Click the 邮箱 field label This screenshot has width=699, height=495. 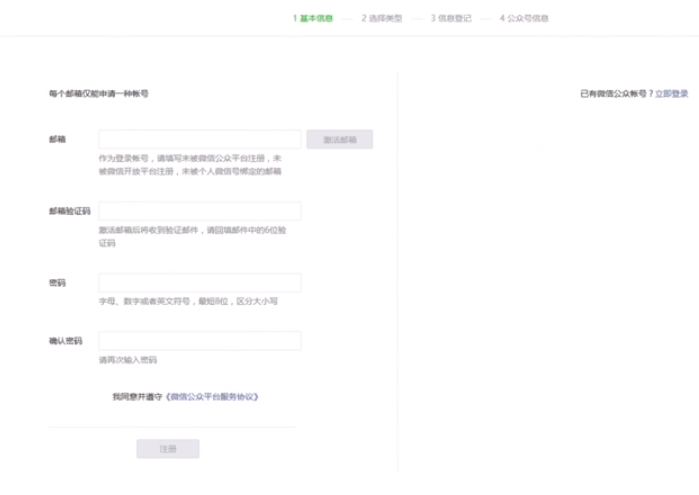(x=57, y=140)
